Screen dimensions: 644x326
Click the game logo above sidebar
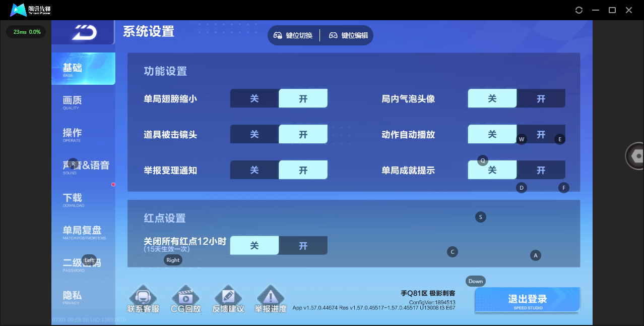click(84, 33)
